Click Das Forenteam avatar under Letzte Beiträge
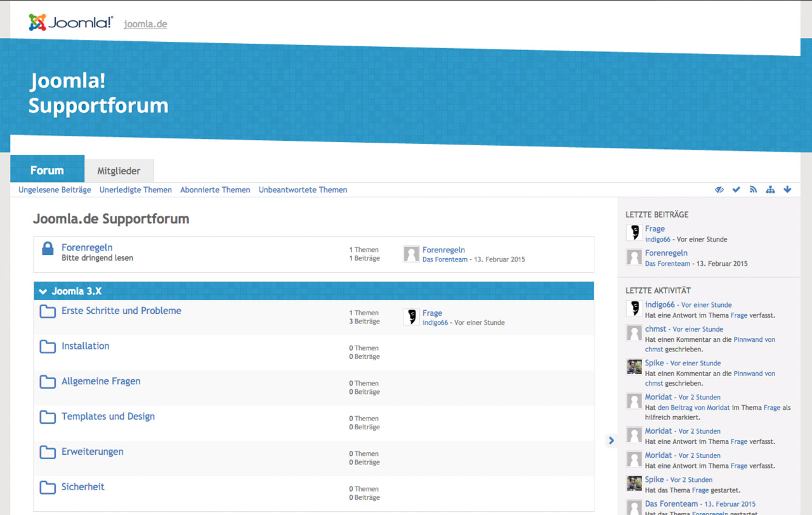This screenshot has height=515, width=812. tap(634, 257)
